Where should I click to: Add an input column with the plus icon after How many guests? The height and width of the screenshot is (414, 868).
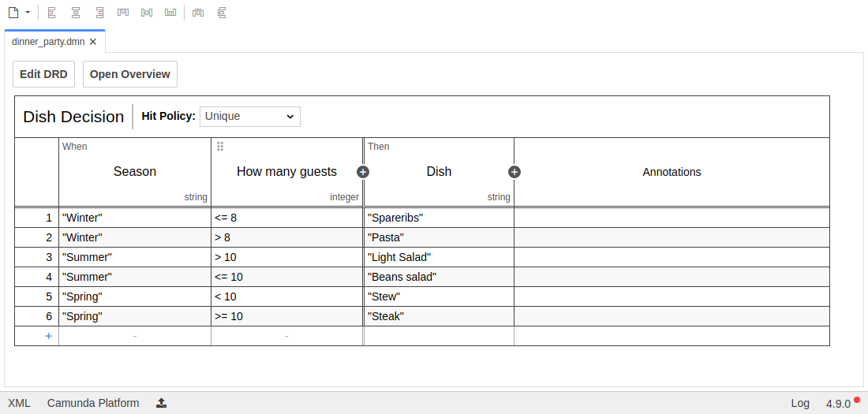click(363, 172)
